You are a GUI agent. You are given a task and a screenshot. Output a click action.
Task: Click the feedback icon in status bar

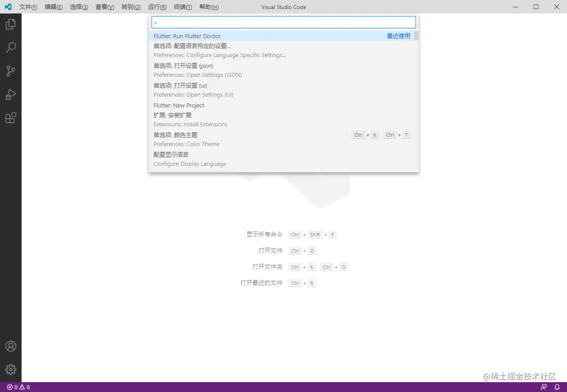(544, 387)
